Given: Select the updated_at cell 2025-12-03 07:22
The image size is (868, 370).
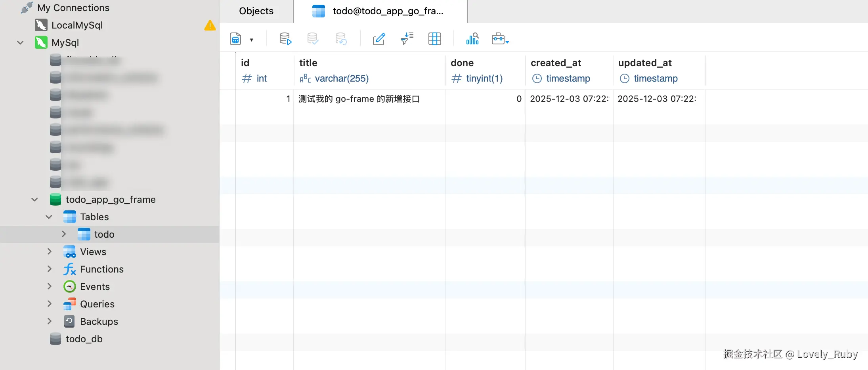Looking at the screenshot, I should coord(659,99).
